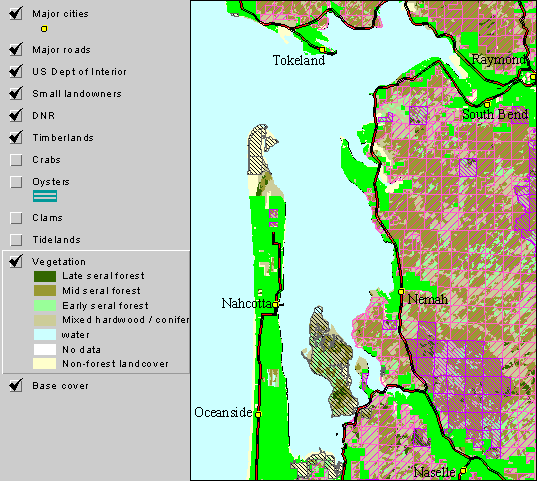This screenshot has height=481, width=537.
Task: Enable the Crabs layer checkbox
Action: (16, 160)
